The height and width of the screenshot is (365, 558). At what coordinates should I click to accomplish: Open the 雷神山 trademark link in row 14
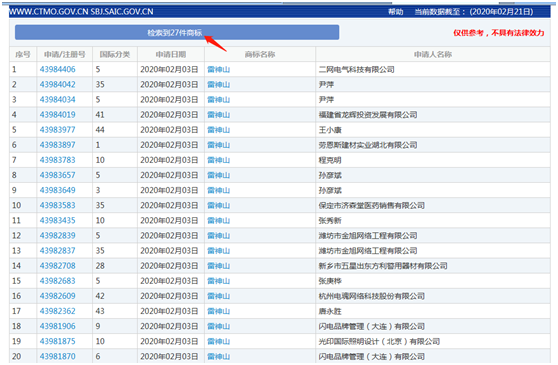pyautogui.click(x=219, y=266)
